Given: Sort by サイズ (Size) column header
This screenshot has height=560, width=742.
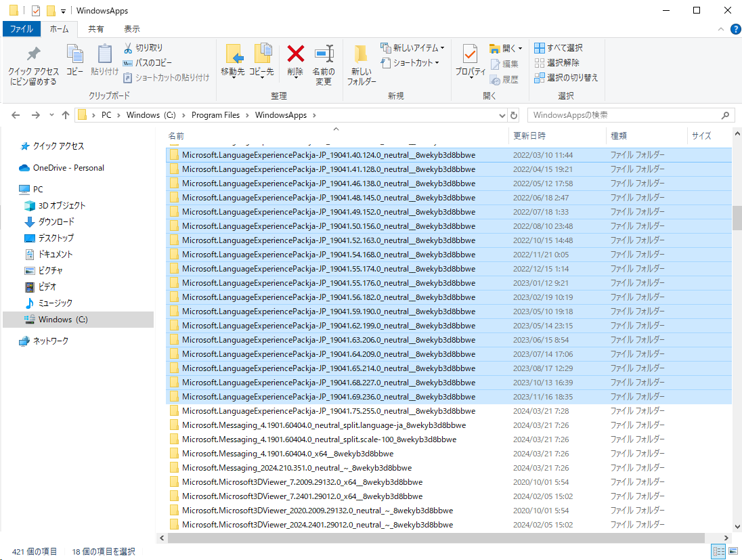Looking at the screenshot, I should tap(701, 136).
